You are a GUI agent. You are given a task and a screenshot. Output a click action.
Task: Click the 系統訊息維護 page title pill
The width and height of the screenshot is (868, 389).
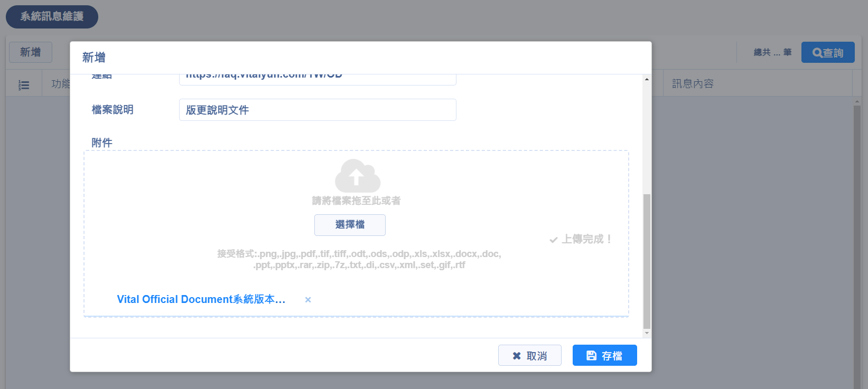point(52,17)
